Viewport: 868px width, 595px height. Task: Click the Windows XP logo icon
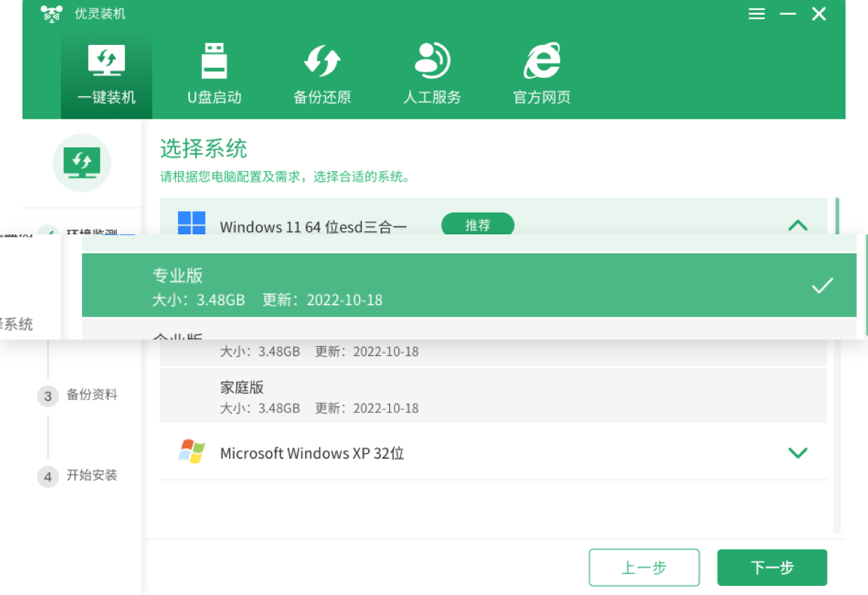pos(191,452)
